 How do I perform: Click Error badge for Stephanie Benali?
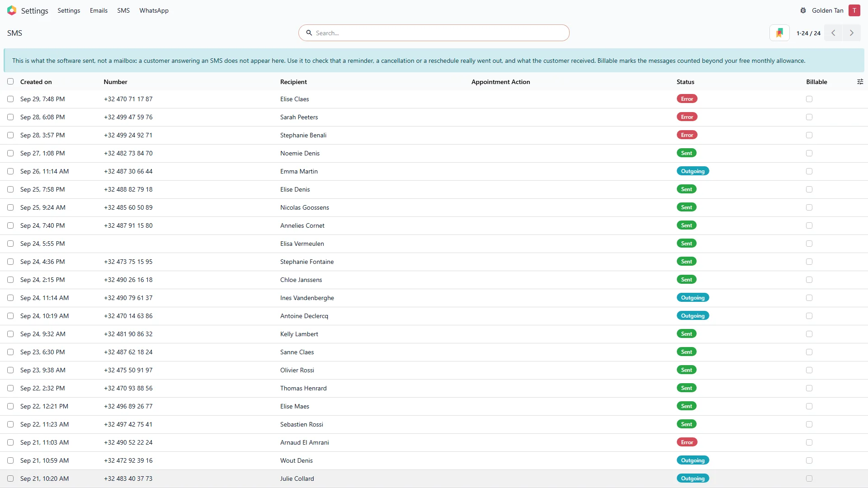tap(687, 135)
